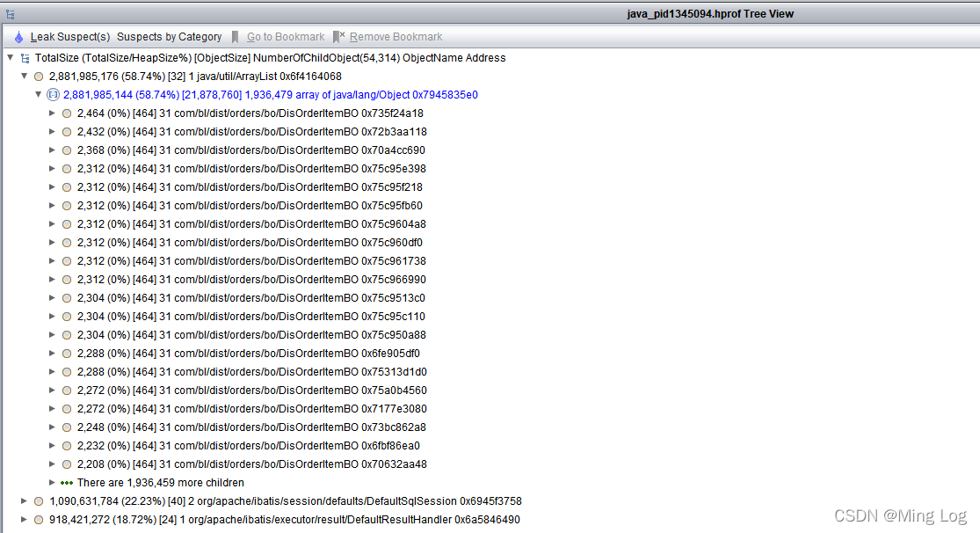Collapse the root TotalSize tree node
Screen dimensions: 980x533
point(11,57)
